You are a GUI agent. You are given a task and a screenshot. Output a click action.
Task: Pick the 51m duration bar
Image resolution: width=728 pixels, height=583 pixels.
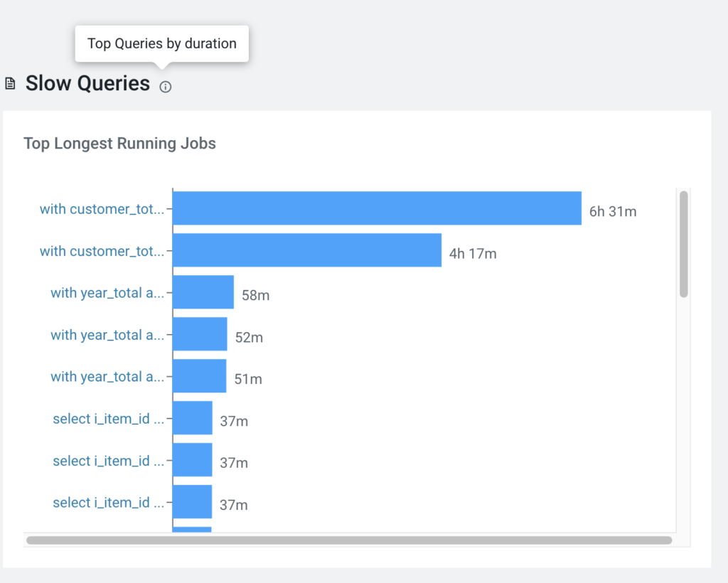(199, 376)
